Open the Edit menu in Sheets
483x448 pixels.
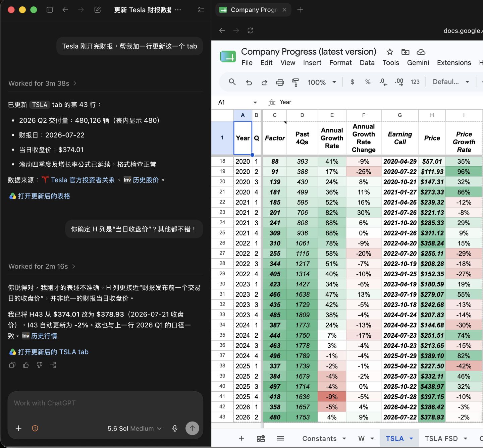click(266, 63)
